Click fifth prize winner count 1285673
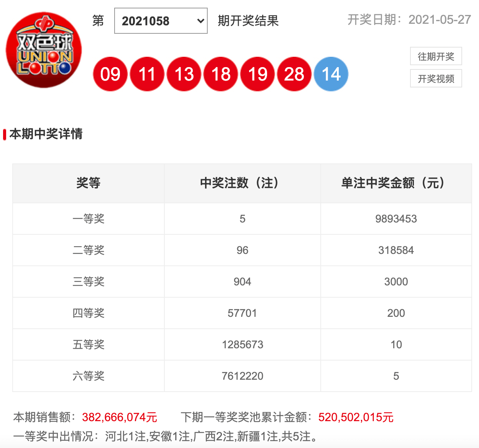This screenshot has height=448, width=479. 243,344
